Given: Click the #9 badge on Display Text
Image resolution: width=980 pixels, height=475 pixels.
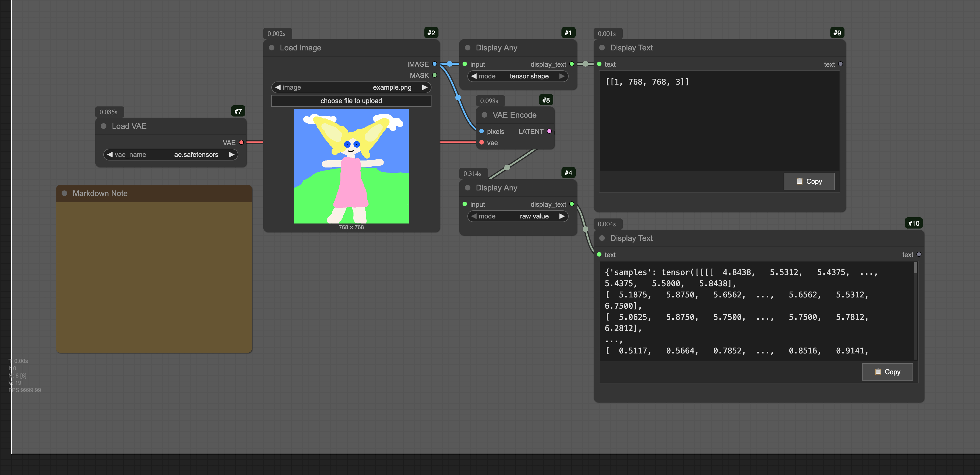Looking at the screenshot, I should click(837, 33).
